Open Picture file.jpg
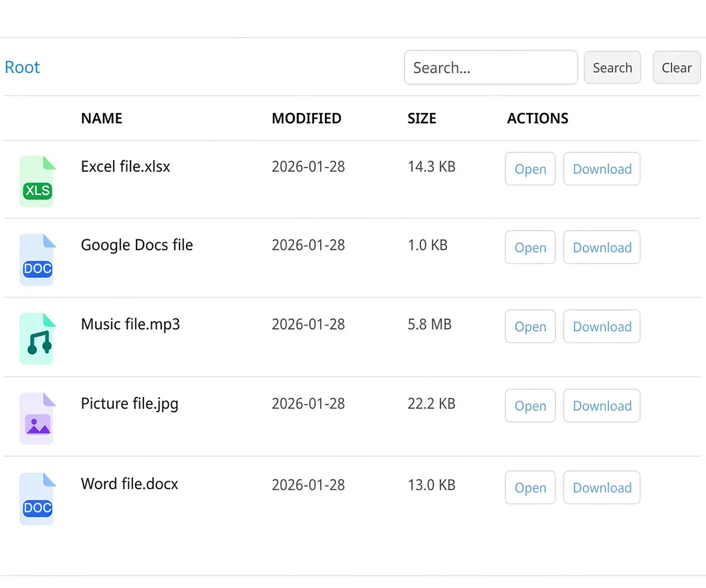Viewport: 706px width, 588px height. click(x=530, y=406)
